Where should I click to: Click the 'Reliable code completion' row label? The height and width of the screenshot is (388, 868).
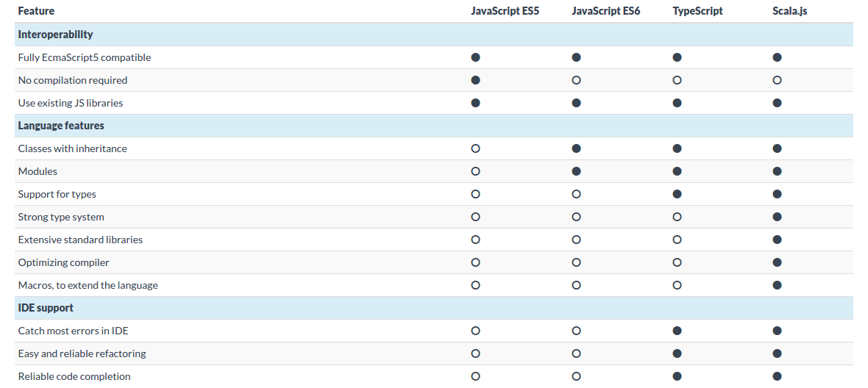coord(74,376)
